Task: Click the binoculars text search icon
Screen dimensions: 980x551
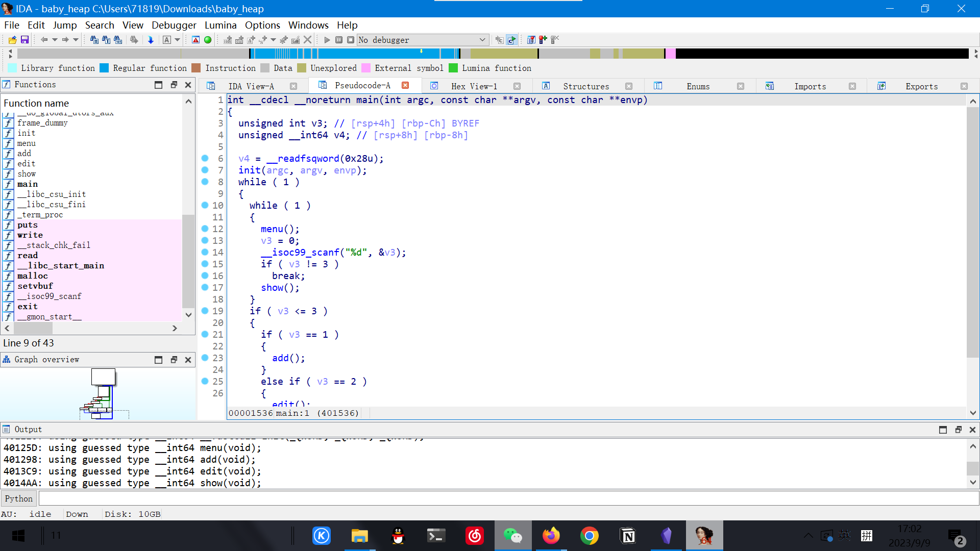Action: pyautogui.click(x=106, y=40)
